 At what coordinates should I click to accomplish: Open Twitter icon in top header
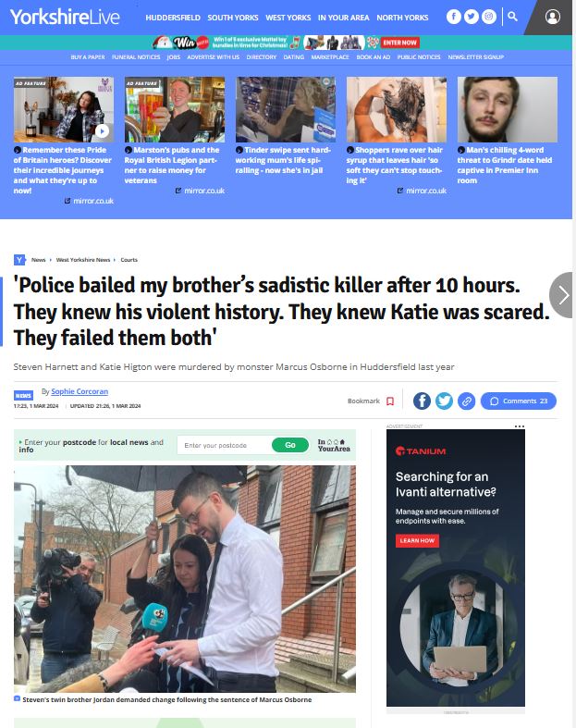[x=472, y=17]
